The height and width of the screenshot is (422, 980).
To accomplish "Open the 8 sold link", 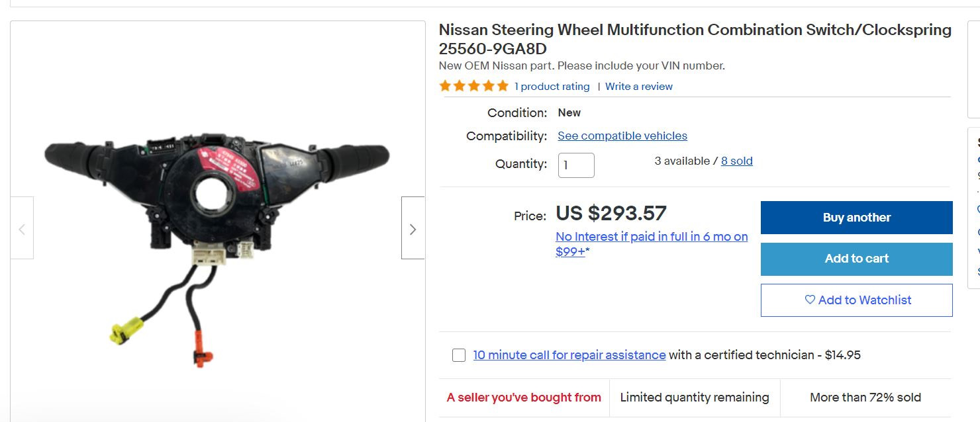I will coord(736,161).
